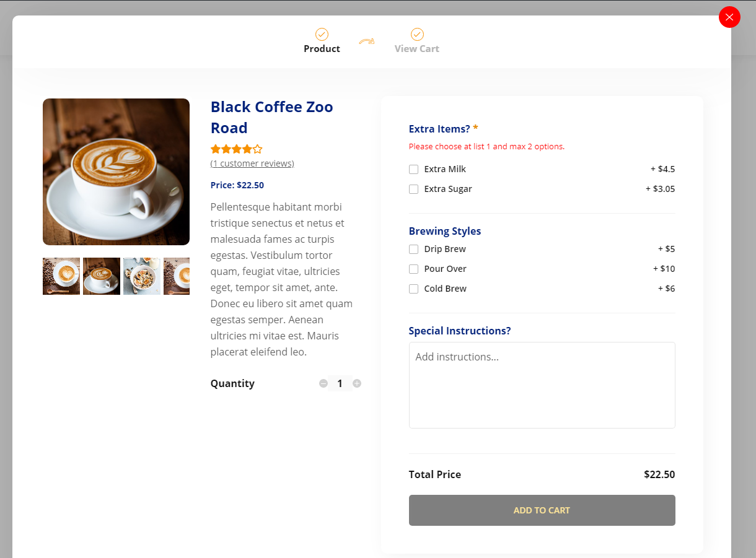The image size is (756, 558).
Task: Open the customer reviews link
Action: (x=252, y=163)
